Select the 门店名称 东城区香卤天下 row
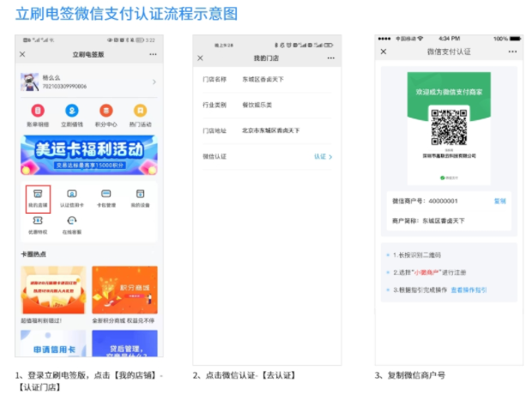 (x=267, y=80)
